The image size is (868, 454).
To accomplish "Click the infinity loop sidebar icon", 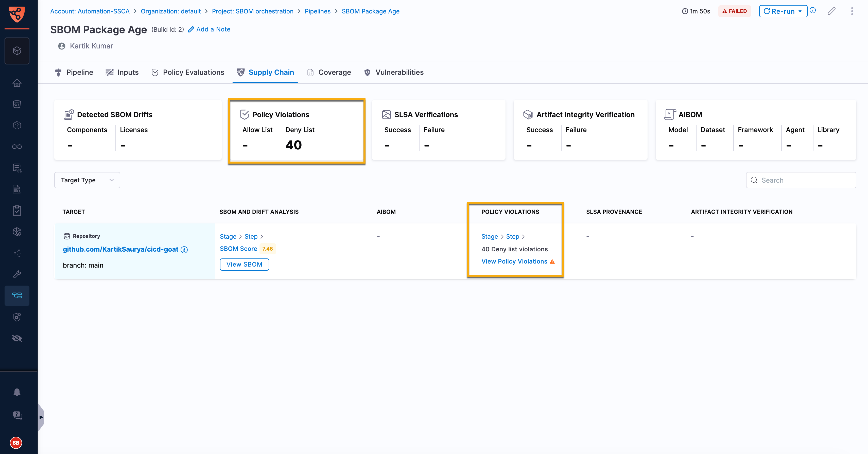I will 17,147.
